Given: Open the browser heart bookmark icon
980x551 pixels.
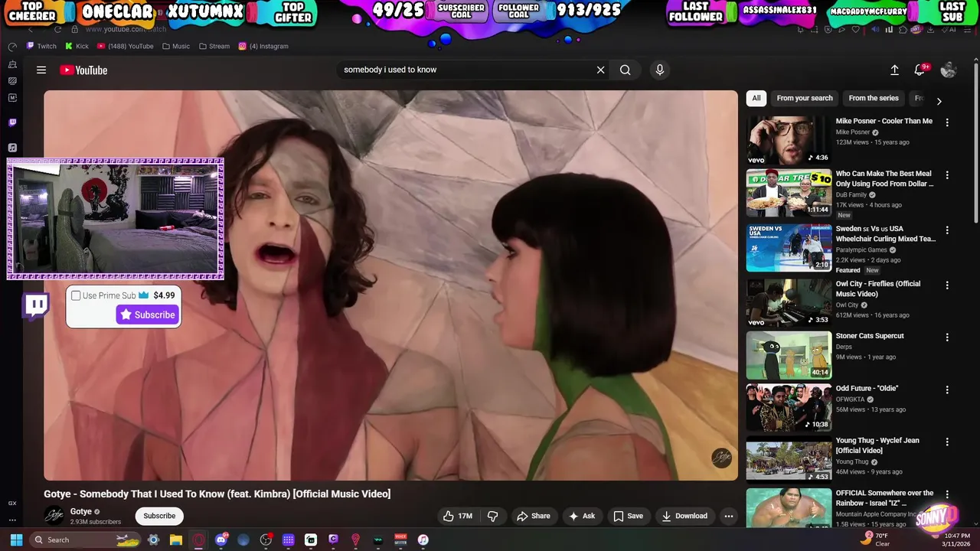Looking at the screenshot, I should pos(855,30).
